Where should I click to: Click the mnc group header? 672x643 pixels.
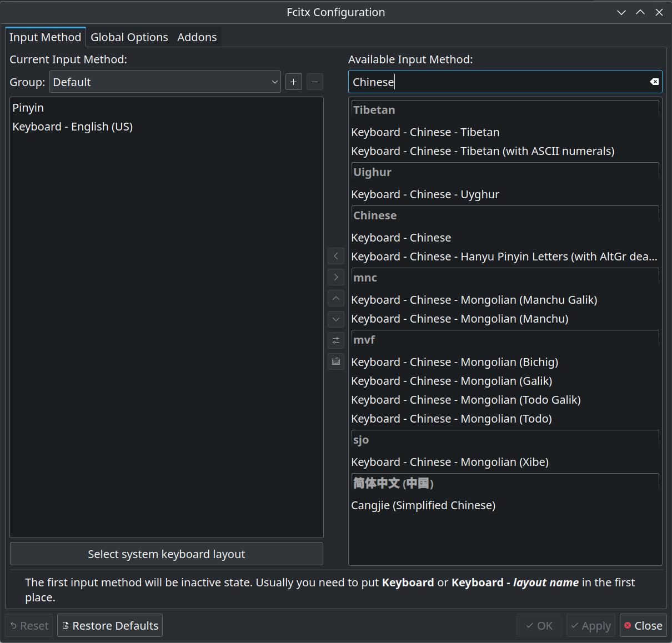(505, 278)
